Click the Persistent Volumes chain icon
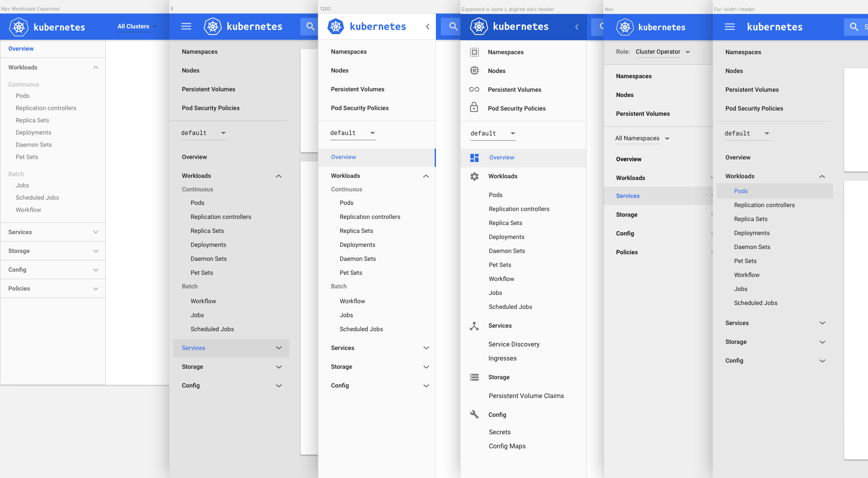The width and height of the screenshot is (868, 478). click(474, 89)
